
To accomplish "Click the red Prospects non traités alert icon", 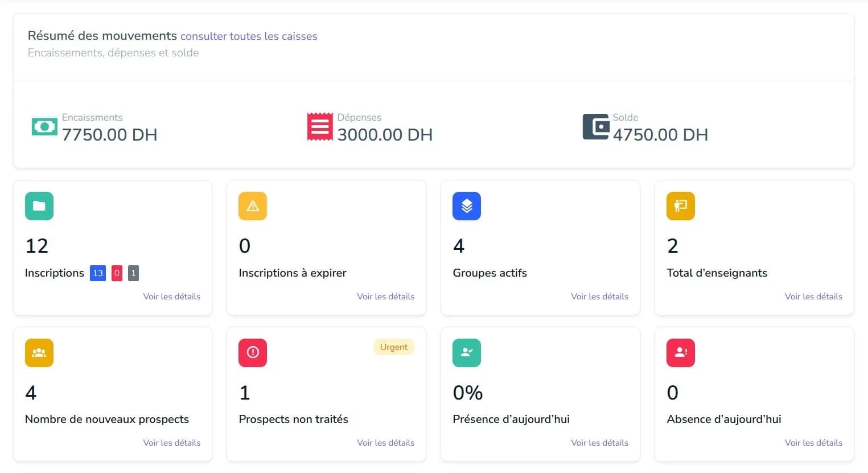I will pyautogui.click(x=253, y=353).
